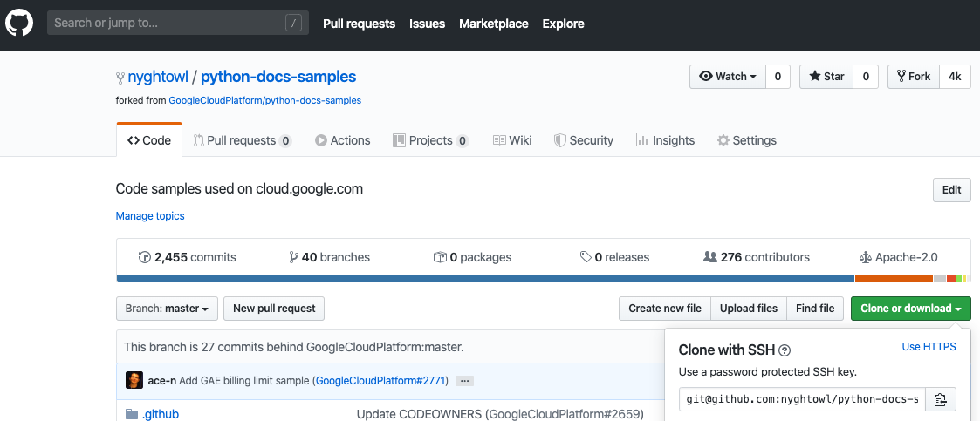Click Upload files button

tap(749, 309)
